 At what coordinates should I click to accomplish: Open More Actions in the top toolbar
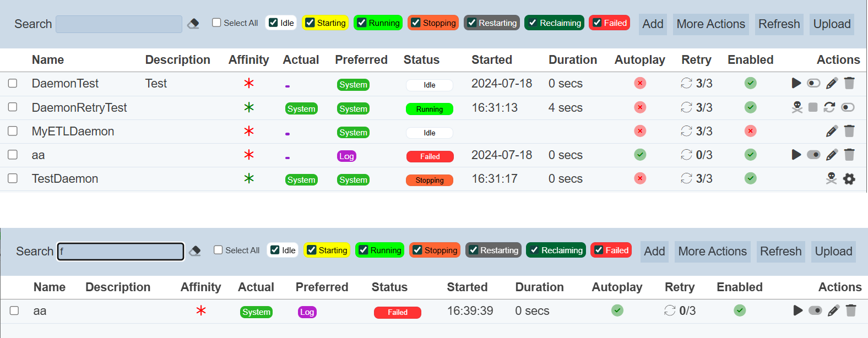[x=710, y=24]
